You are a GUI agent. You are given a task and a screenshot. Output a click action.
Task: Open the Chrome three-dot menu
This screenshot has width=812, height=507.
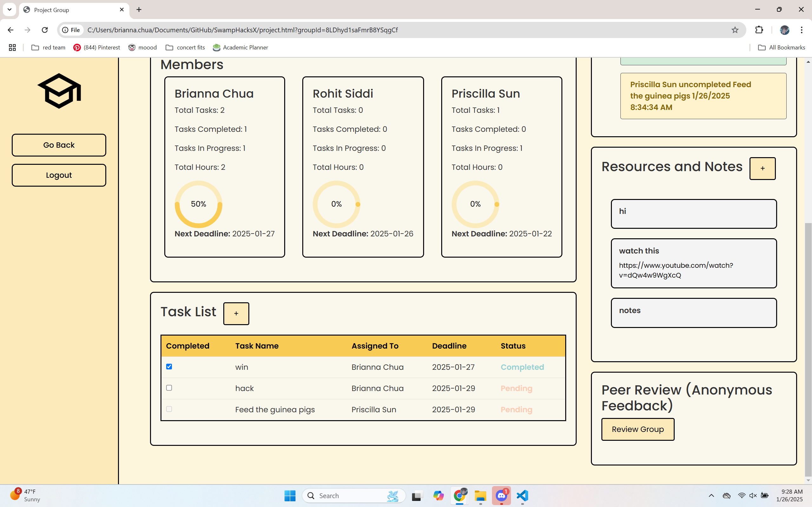point(802,30)
